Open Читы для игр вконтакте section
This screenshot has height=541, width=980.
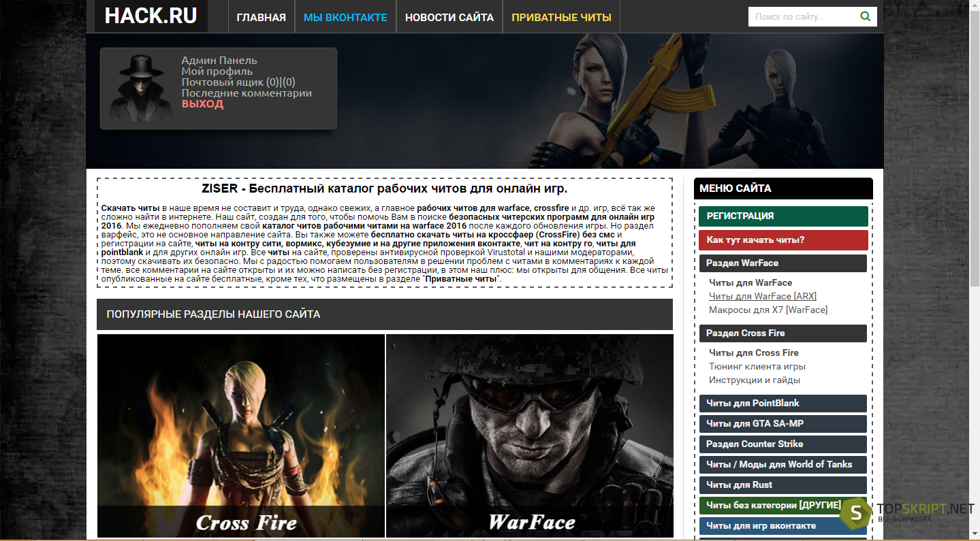783,525
